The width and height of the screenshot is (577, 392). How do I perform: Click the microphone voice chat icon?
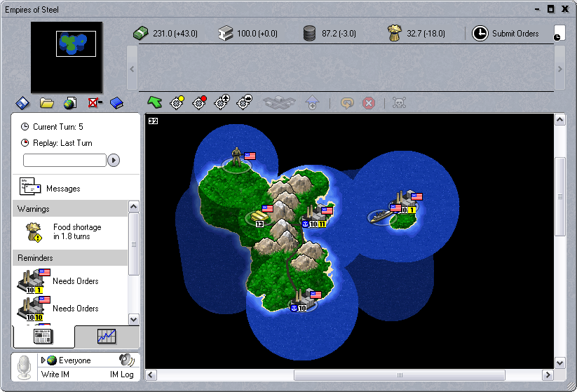point(25,366)
